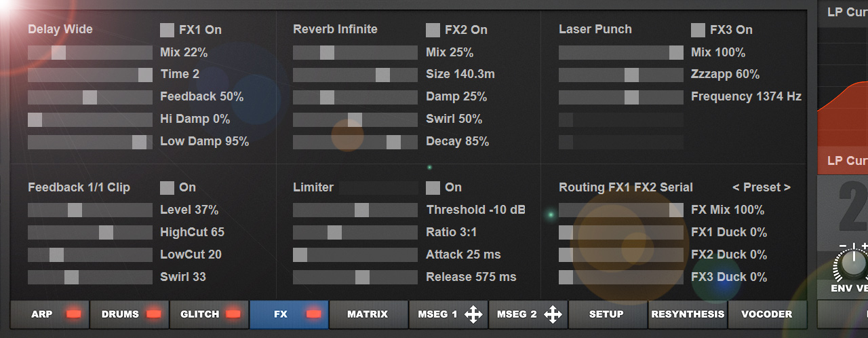Open the VOCODER tab
Screen dimensions: 868x338
point(767,314)
